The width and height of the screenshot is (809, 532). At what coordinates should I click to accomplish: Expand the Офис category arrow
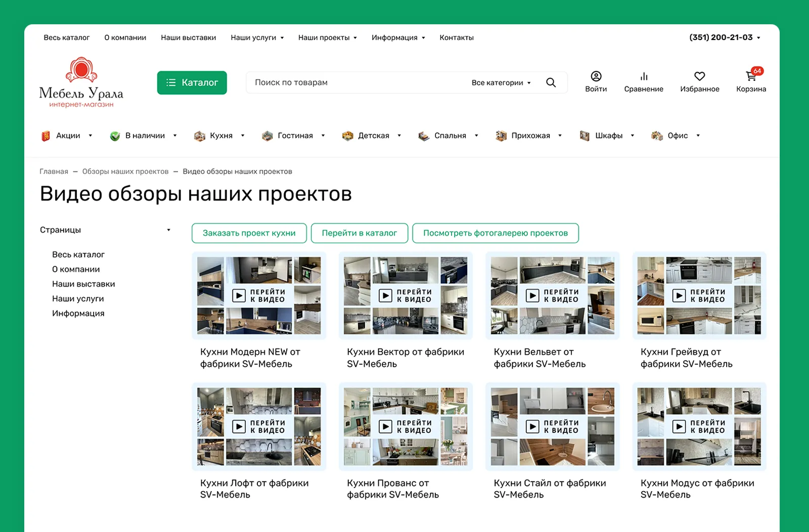698,136
